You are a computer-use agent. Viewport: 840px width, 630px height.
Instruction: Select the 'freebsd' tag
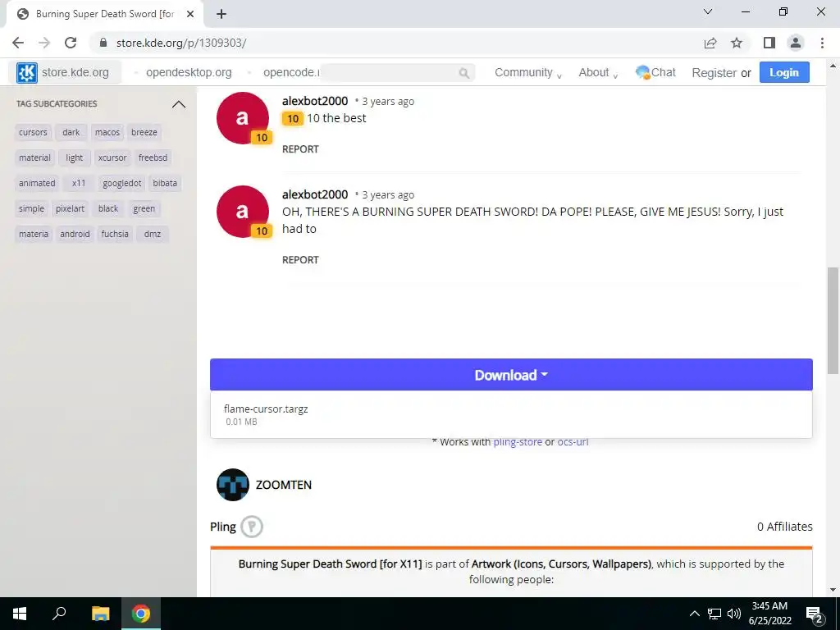(153, 157)
